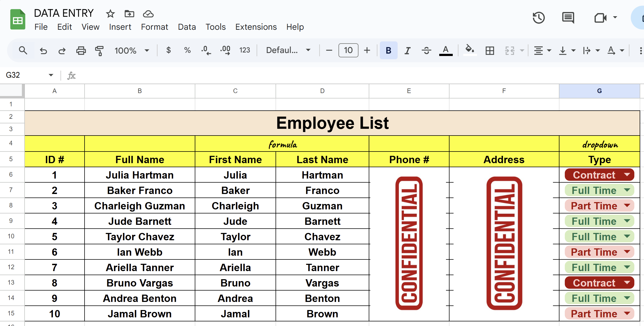Click the increase font size plus button
644x326 pixels.
tap(367, 51)
